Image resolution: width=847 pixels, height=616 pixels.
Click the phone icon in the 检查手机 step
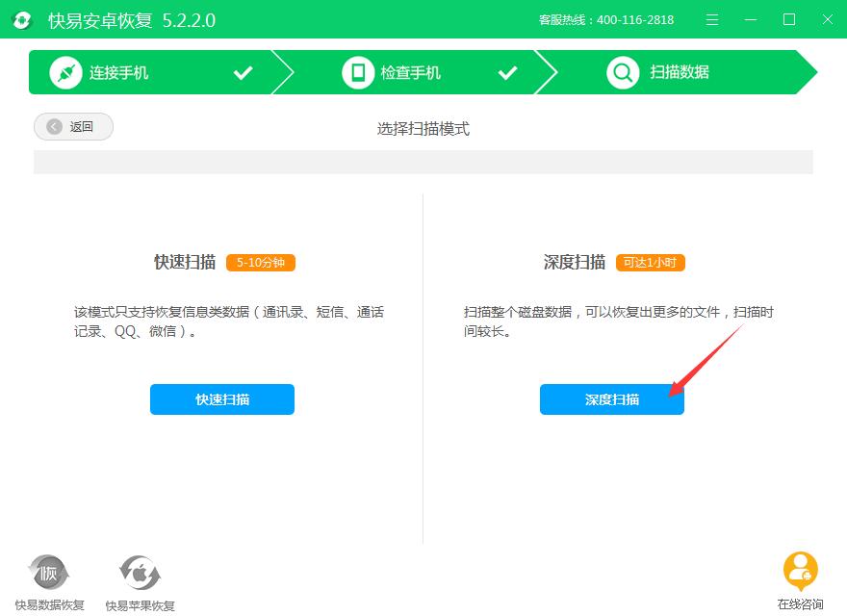(358, 73)
